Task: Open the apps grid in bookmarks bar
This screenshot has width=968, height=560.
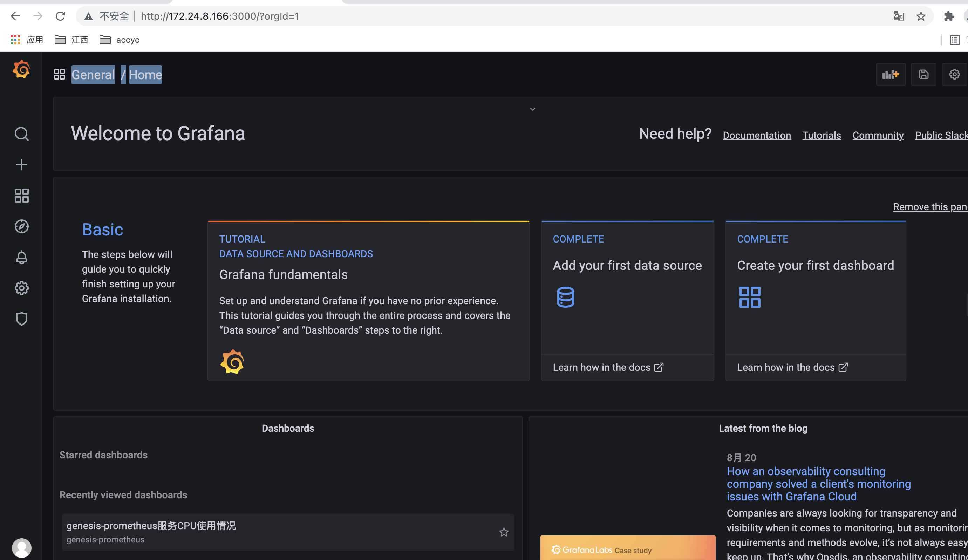Action: 15,40
